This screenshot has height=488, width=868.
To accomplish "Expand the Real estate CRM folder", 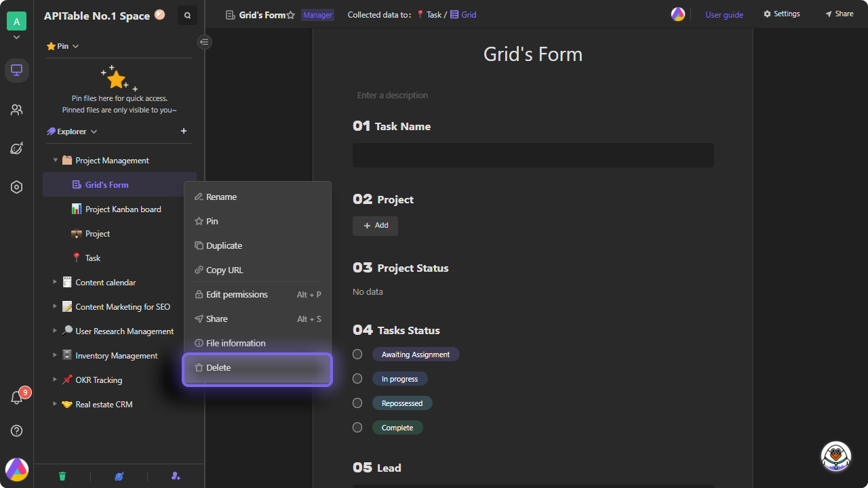I will tap(55, 404).
